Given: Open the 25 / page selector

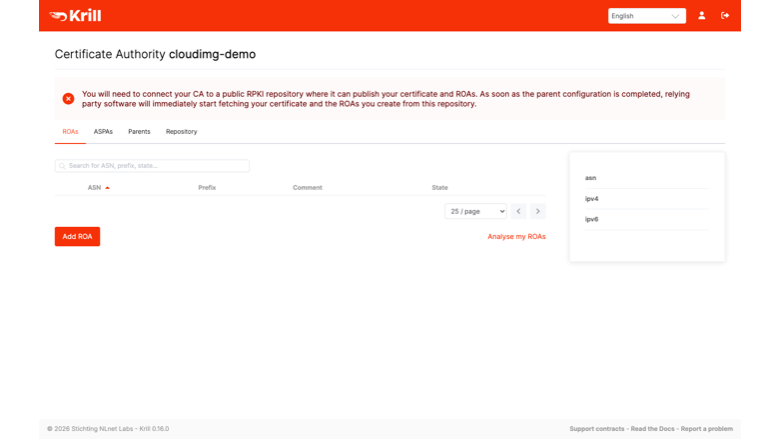Looking at the screenshot, I should coord(476,211).
